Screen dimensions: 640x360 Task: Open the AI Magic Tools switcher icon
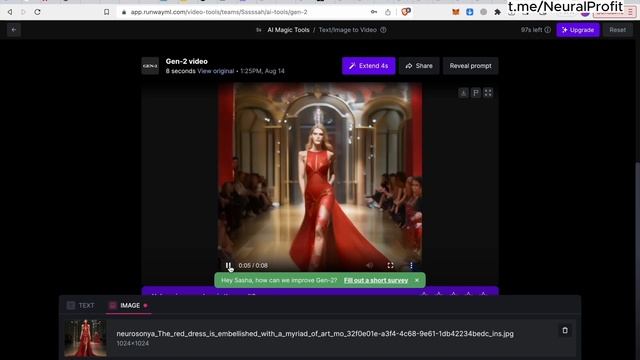tap(259, 30)
